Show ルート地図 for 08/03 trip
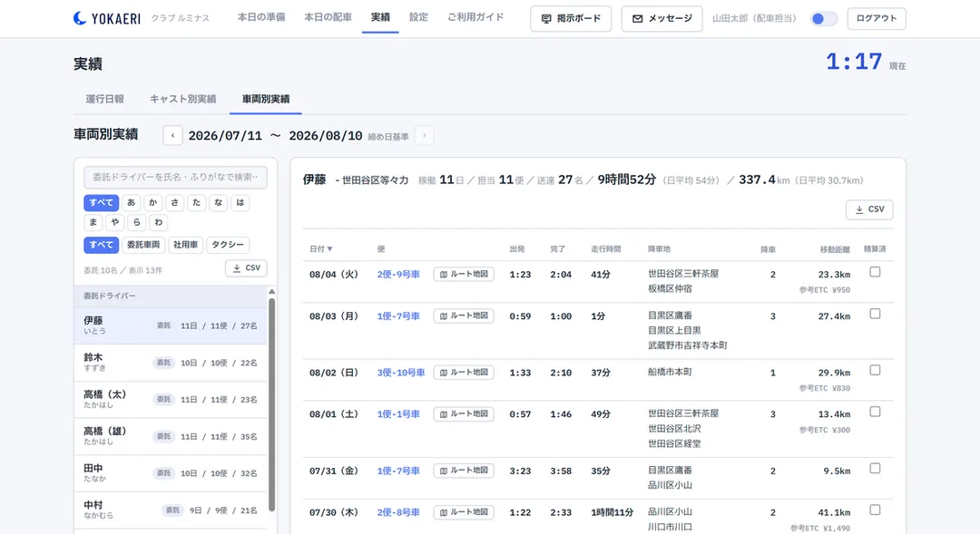This screenshot has width=980, height=534. 464,316
